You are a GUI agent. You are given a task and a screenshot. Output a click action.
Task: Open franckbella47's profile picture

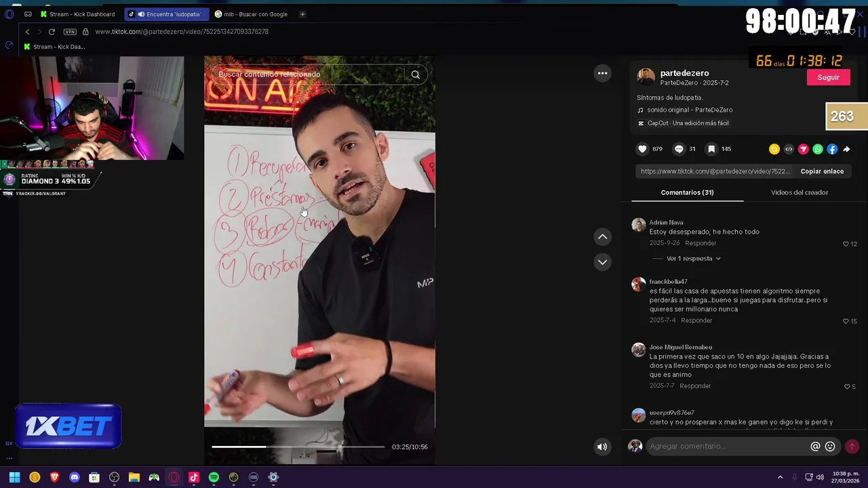pos(638,285)
